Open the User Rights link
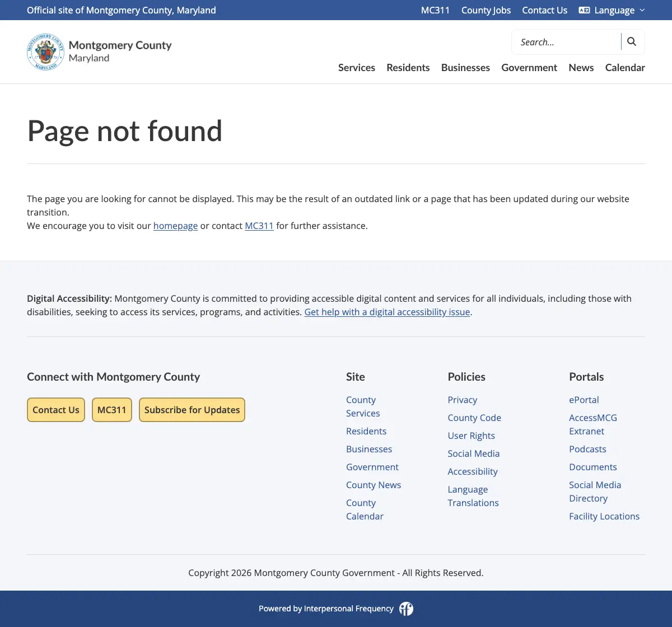Image resolution: width=672 pixels, height=627 pixels. (x=472, y=436)
